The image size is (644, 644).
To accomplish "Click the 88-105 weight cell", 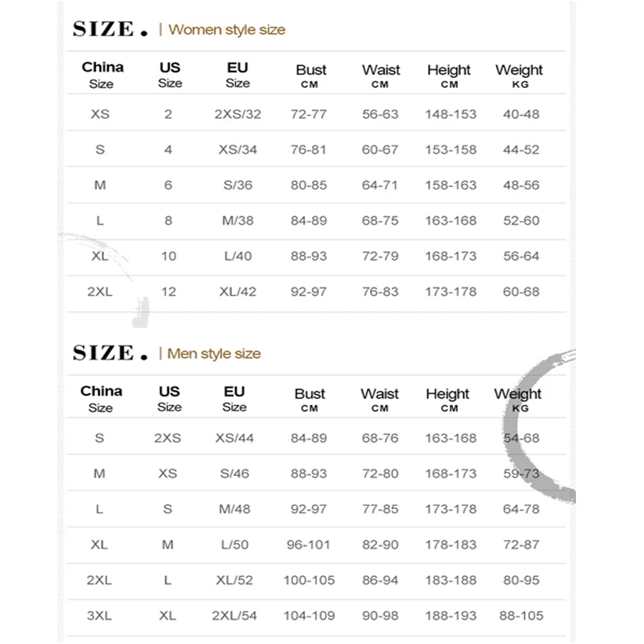I will tap(522, 615).
